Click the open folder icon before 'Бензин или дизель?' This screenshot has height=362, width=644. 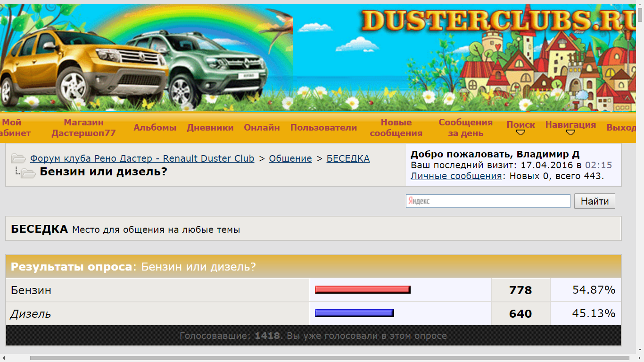pyautogui.click(x=28, y=173)
